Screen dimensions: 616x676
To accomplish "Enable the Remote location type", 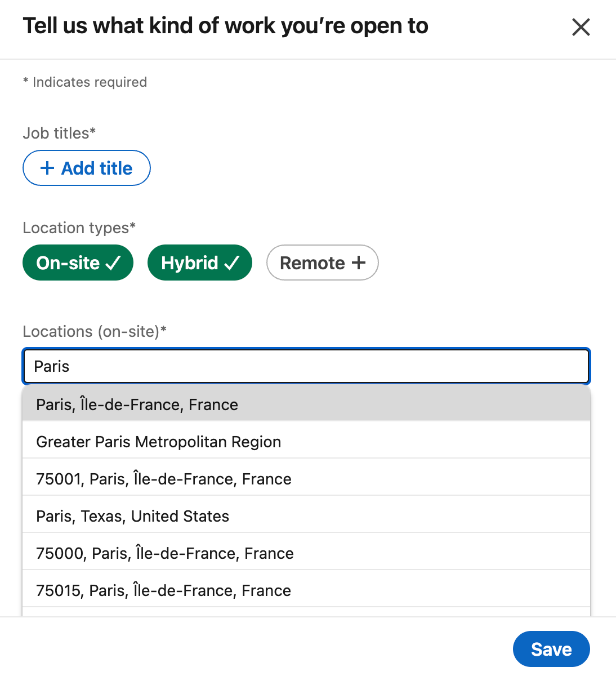I will click(322, 263).
